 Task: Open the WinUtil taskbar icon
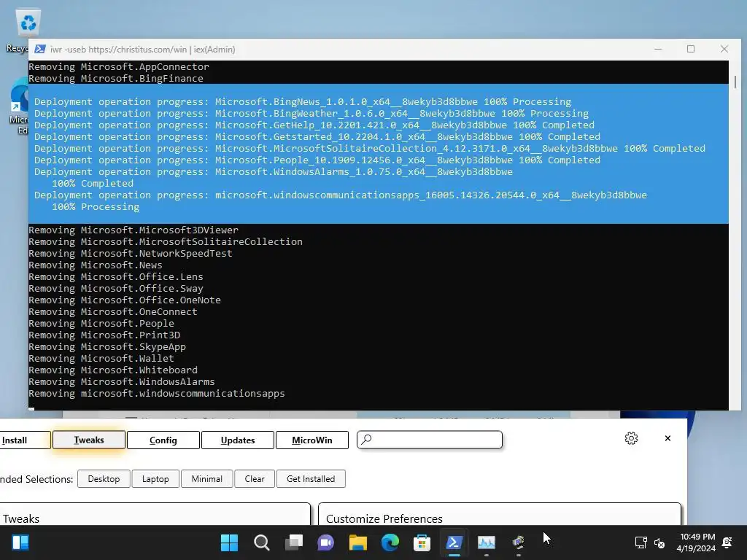coord(519,542)
